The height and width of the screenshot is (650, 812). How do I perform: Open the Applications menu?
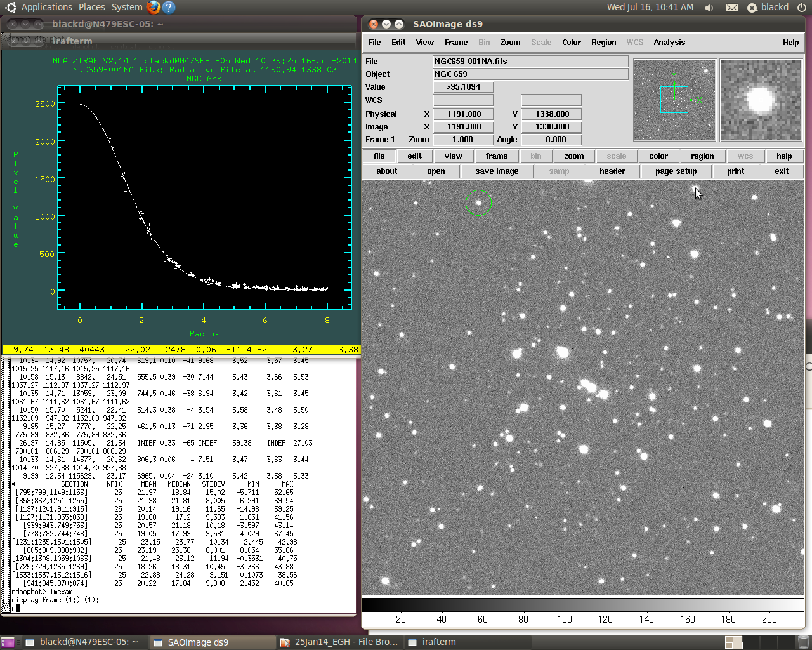click(x=46, y=7)
